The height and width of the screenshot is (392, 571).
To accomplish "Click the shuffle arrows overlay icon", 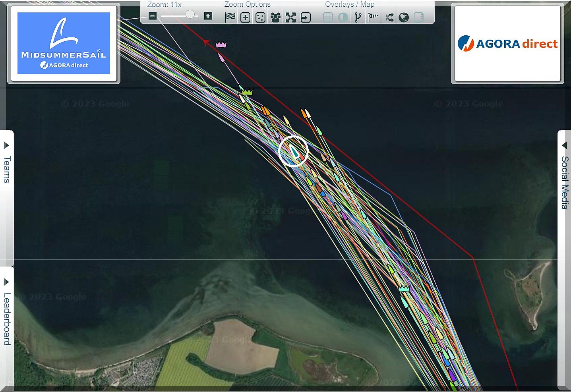I will 389,17.
